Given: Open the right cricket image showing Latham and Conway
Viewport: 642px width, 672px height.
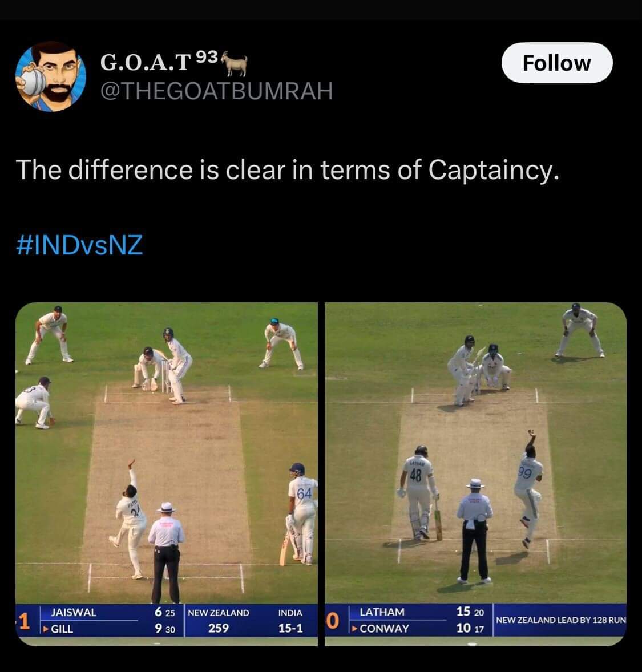Looking at the screenshot, I should [475, 474].
